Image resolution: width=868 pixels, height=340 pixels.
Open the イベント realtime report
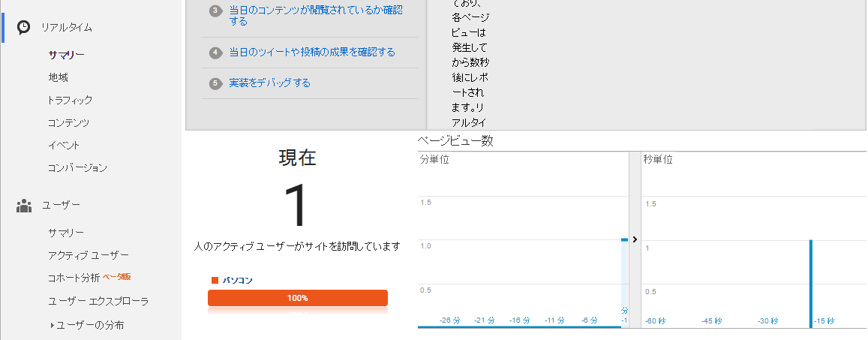point(64,145)
